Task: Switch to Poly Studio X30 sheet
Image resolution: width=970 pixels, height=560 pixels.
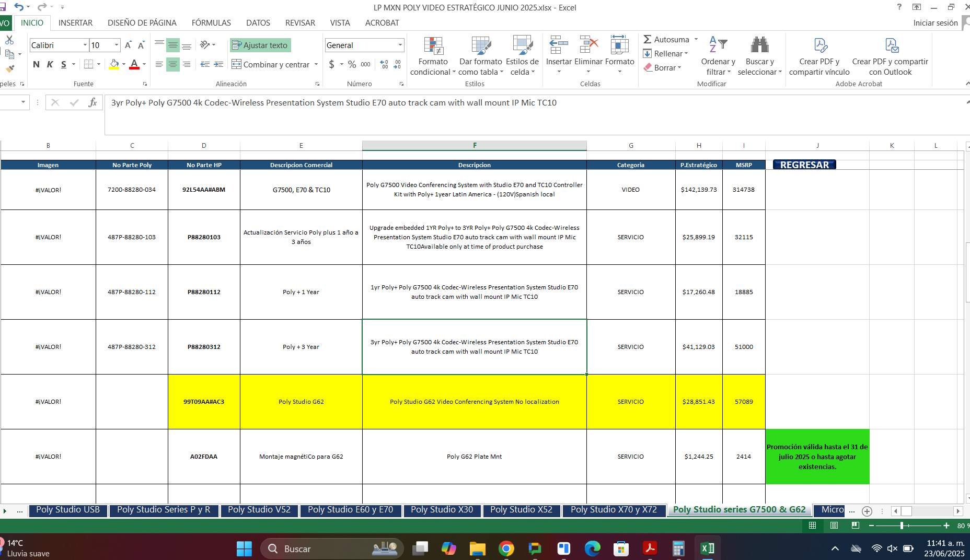Action: 442,510
